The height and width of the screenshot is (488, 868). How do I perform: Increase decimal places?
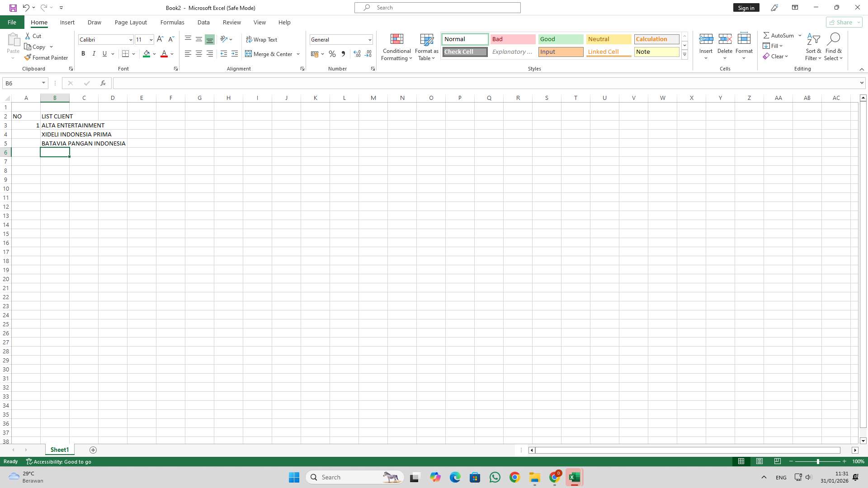(357, 54)
